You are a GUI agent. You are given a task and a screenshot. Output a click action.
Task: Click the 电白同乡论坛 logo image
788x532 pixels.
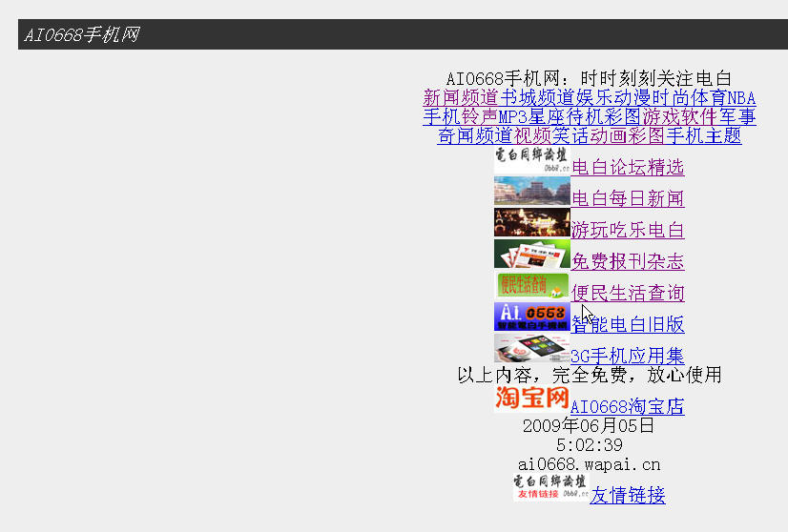[x=531, y=160]
